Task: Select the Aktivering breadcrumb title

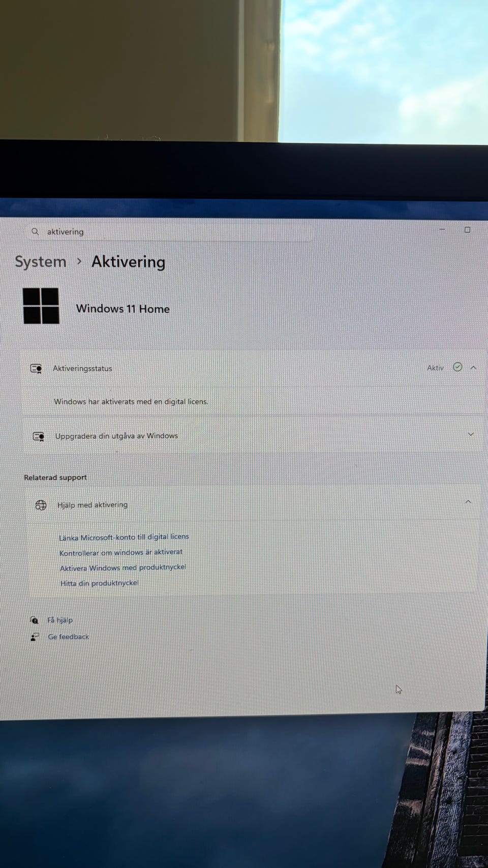Action: click(x=129, y=262)
